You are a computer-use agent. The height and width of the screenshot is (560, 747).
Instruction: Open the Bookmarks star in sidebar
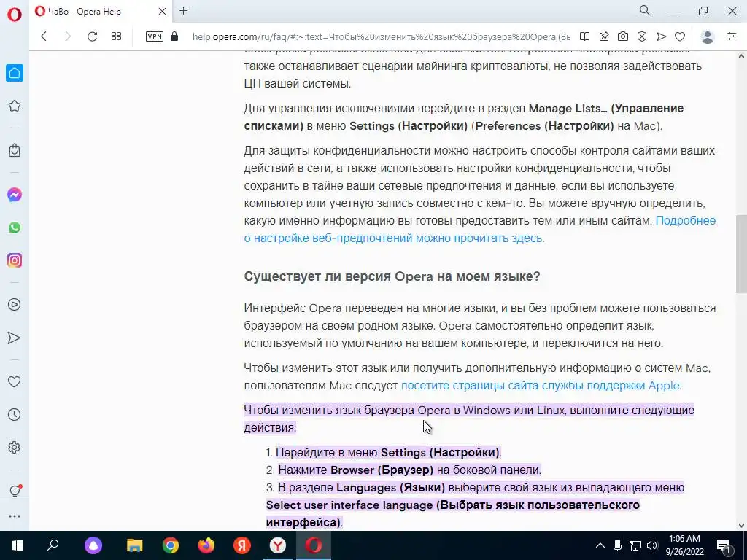pos(15,106)
